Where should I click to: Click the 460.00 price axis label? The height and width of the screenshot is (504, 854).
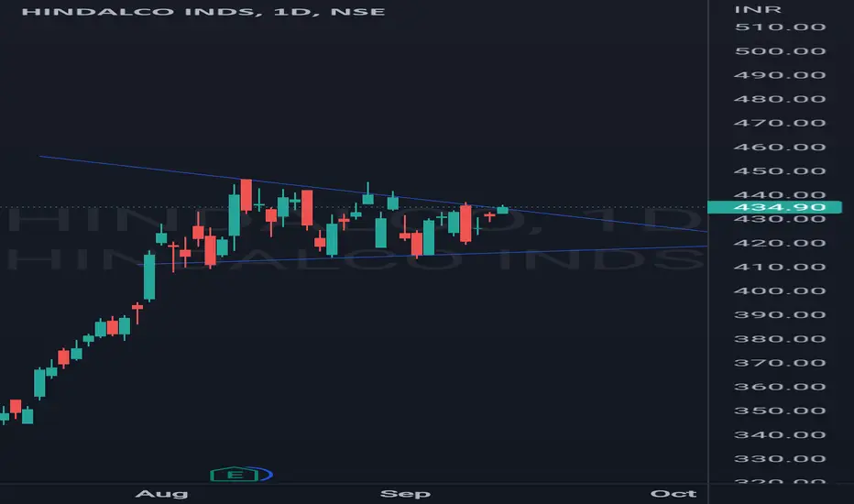(780, 148)
